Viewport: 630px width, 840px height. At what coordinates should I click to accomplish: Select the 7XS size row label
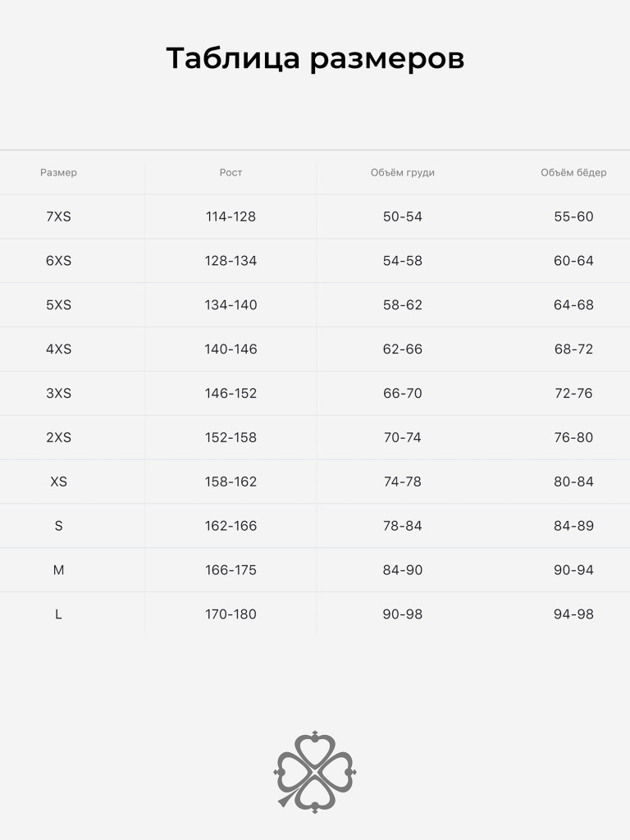click(x=58, y=217)
